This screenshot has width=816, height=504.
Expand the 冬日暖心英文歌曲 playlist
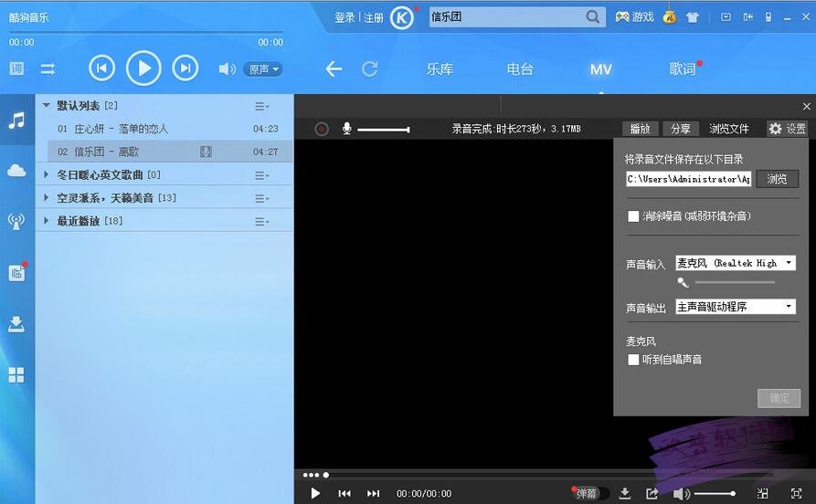point(47,174)
